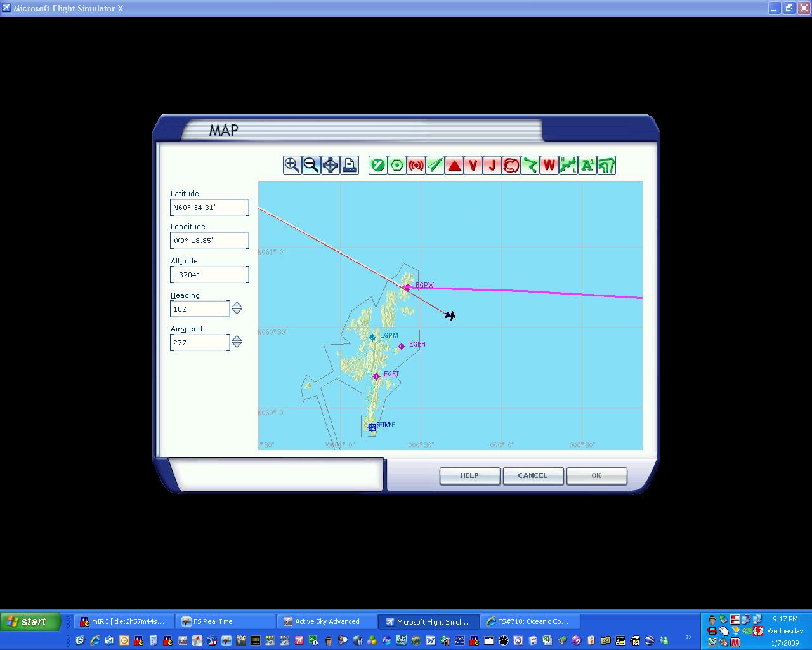Viewport: 812px width, 650px height.
Task: Click the CANCEL button
Action: (x=533, y=475)
